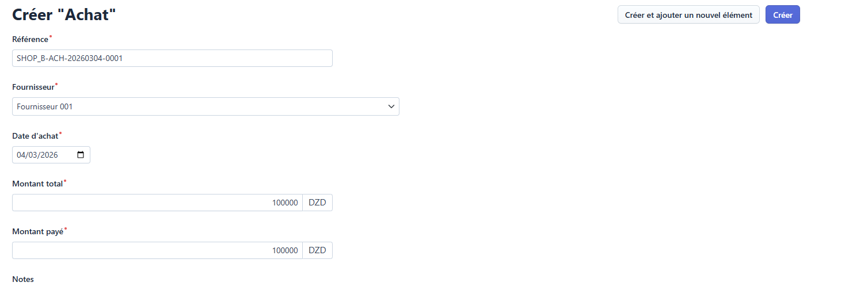The image size is (868, 286).
Task: Click the Date d'achat label
Action: 35,136
